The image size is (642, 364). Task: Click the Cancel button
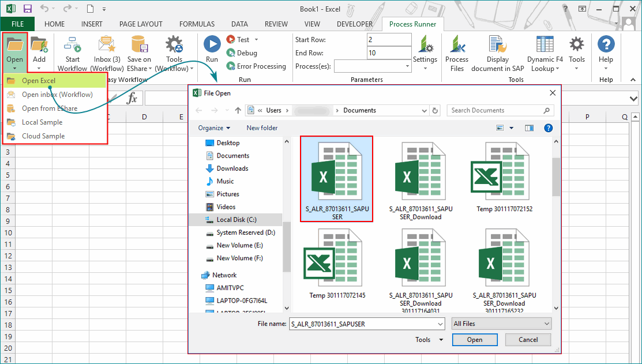528,340
